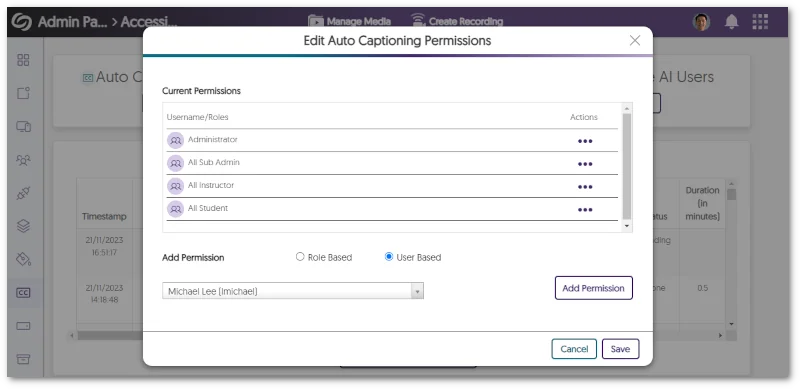This screenshot has height=389, width=800.
Task: Click the YuJa logo icon
Action: tap(22, 22)
